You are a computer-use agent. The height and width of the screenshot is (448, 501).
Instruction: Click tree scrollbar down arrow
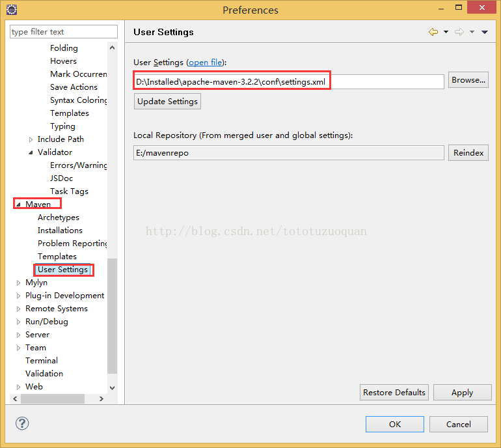(112, 388)
